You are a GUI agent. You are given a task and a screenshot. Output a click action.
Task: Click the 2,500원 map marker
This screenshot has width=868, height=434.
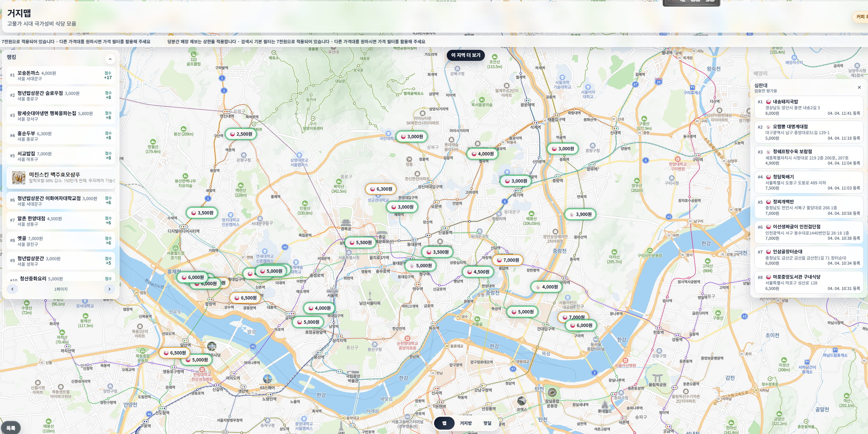point(241,134)
